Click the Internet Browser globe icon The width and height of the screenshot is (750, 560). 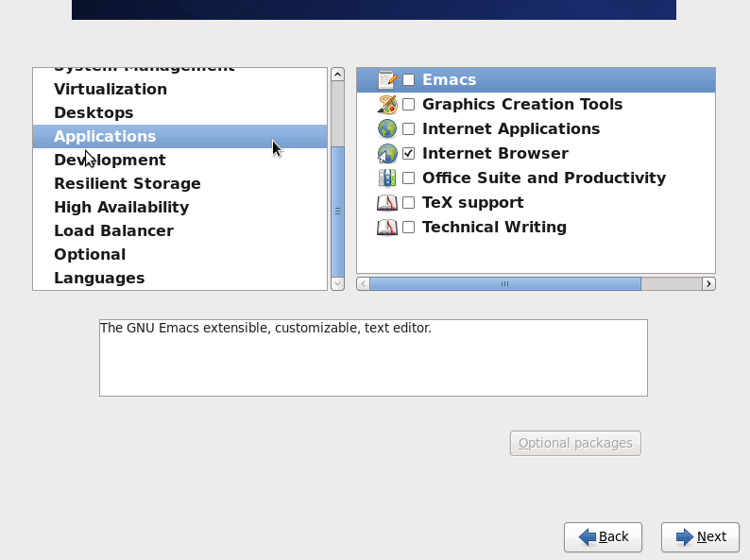(387, 154)
